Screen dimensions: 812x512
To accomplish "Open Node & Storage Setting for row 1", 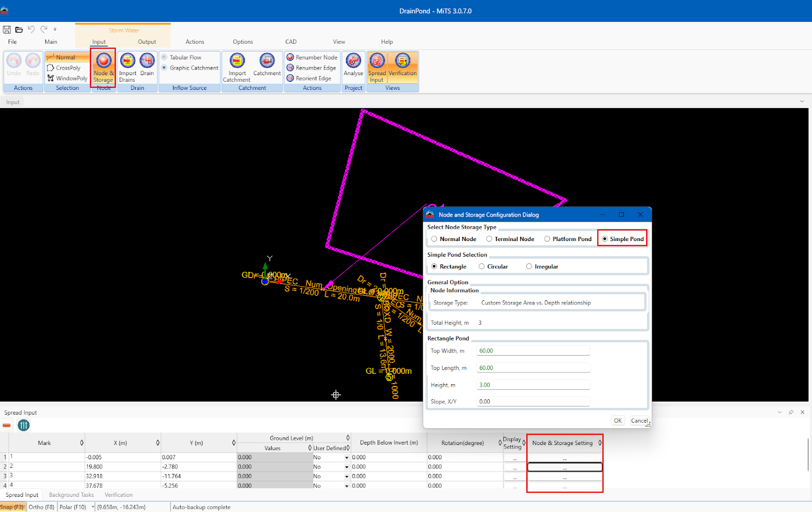I will (x=565, y=458).
